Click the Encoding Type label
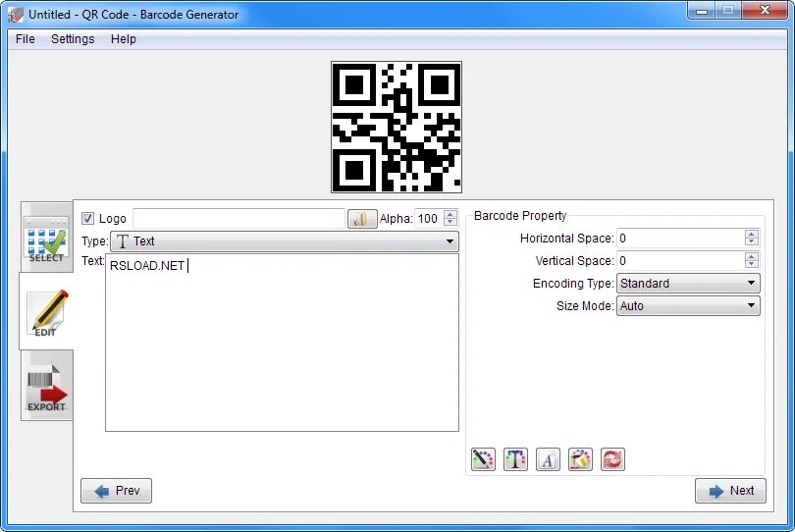Image resolution: width=795 pixels, height=532 pixels. click(x=573, y=283)
